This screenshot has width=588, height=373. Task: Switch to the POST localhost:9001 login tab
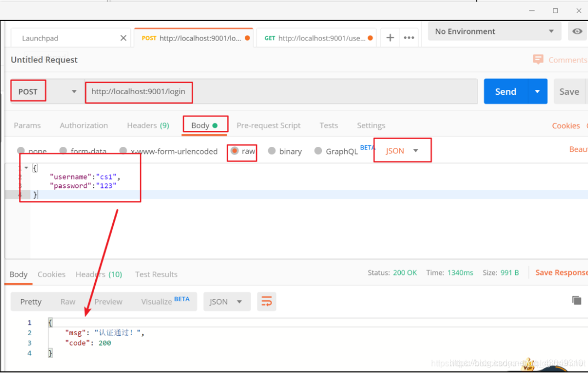click(x=193, y=38)
